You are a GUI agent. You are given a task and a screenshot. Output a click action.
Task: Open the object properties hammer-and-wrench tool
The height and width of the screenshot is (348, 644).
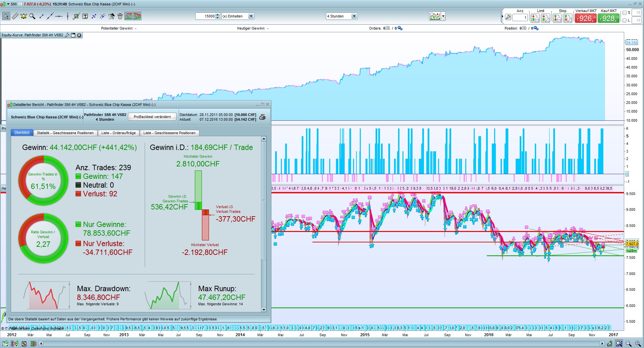pos(111,16)
